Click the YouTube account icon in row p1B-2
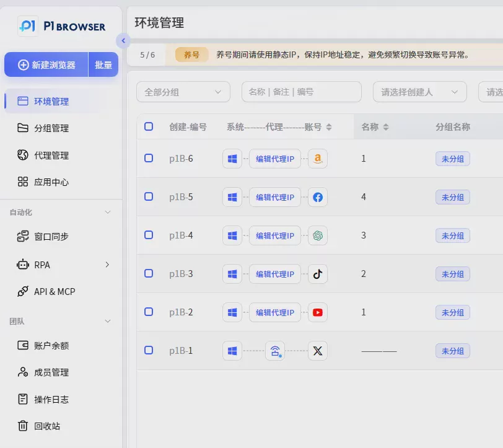 point(318,312)
